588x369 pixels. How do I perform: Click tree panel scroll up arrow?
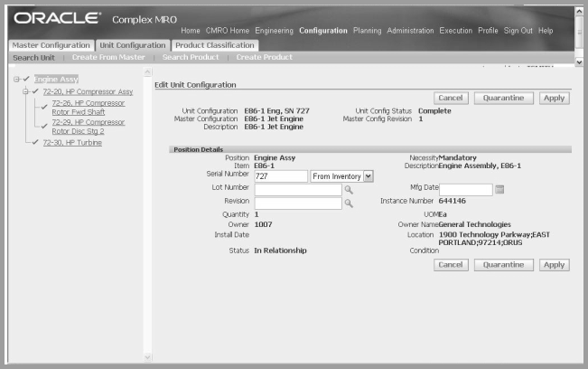tap(147, 72)
